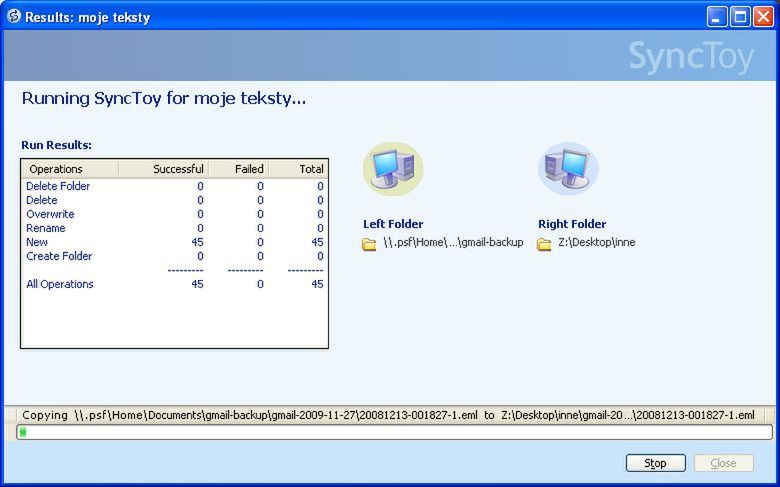Click the Total column header

point(298,169)
